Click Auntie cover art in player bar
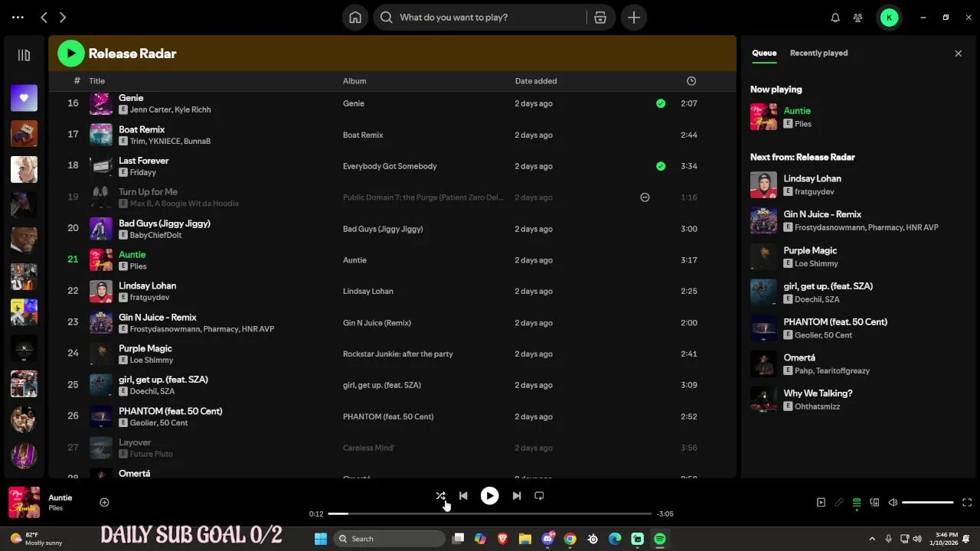 [x=24, y=503]
